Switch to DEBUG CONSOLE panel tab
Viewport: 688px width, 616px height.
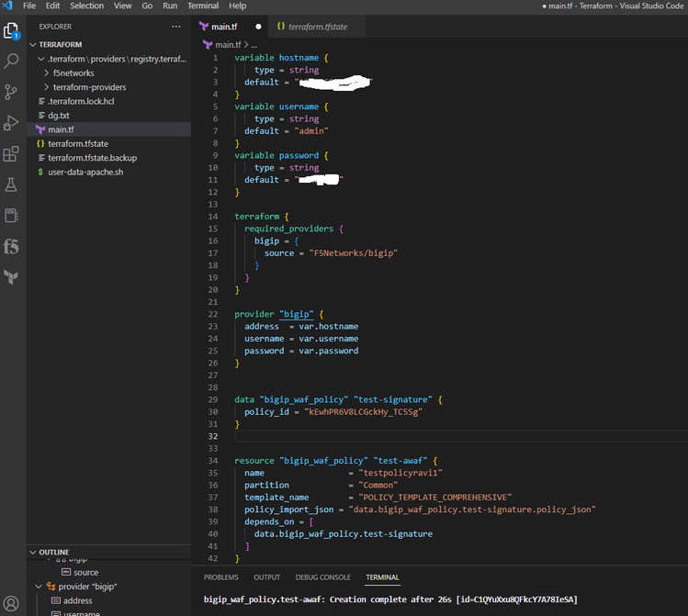pos(322,577)
